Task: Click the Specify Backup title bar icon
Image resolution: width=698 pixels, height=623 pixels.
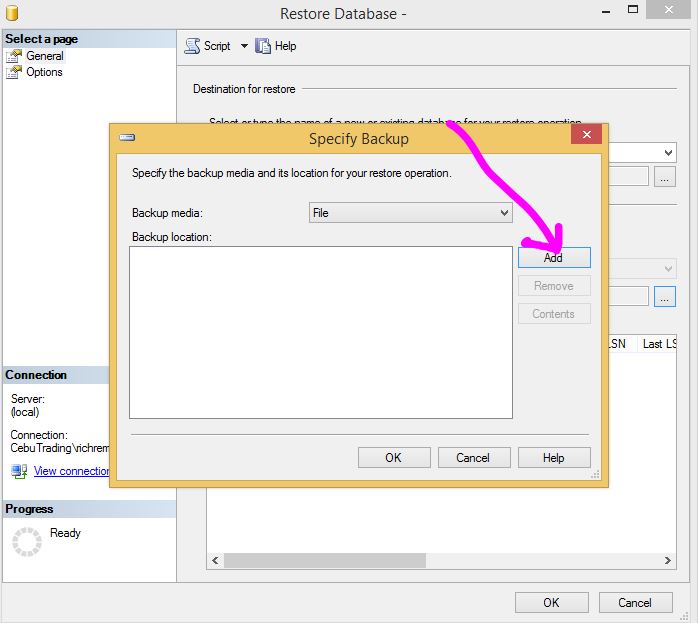Action: point(127,138)
